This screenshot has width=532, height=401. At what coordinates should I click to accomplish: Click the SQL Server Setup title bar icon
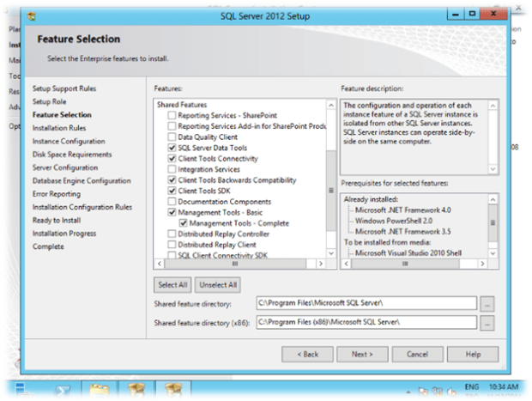(x=33, y=15)
